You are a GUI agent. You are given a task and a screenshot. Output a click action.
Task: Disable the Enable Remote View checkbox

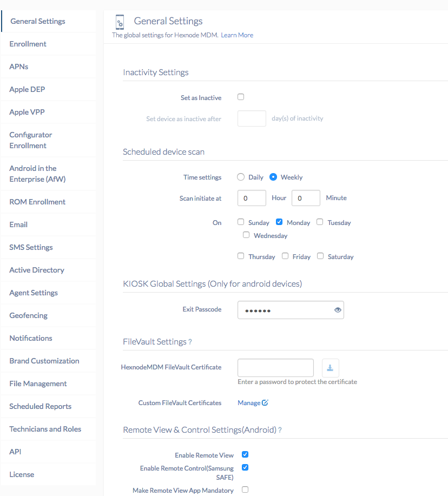[245, 454]
